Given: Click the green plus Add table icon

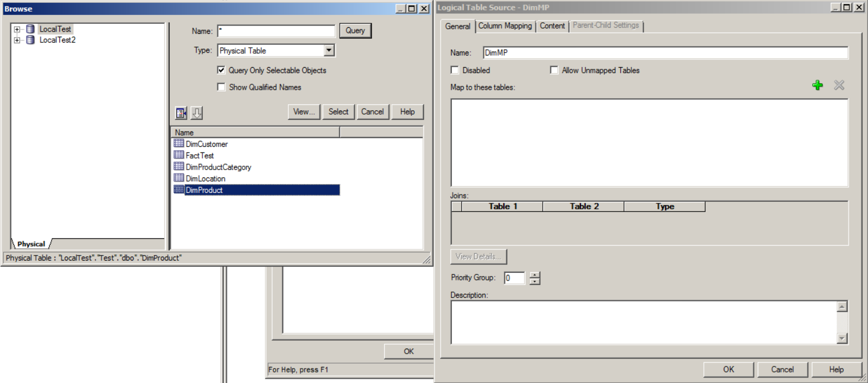Looking at the screenshot, I should point(817,85).
